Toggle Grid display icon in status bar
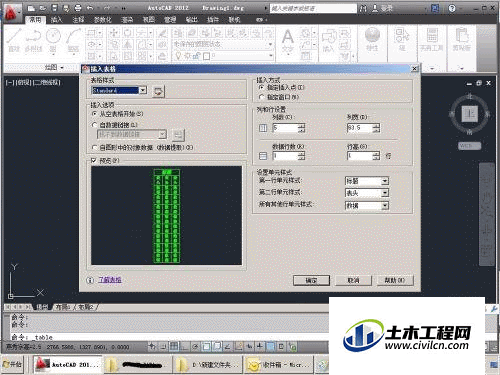Screen dimensions: 500x375 (x=174, y=347)
